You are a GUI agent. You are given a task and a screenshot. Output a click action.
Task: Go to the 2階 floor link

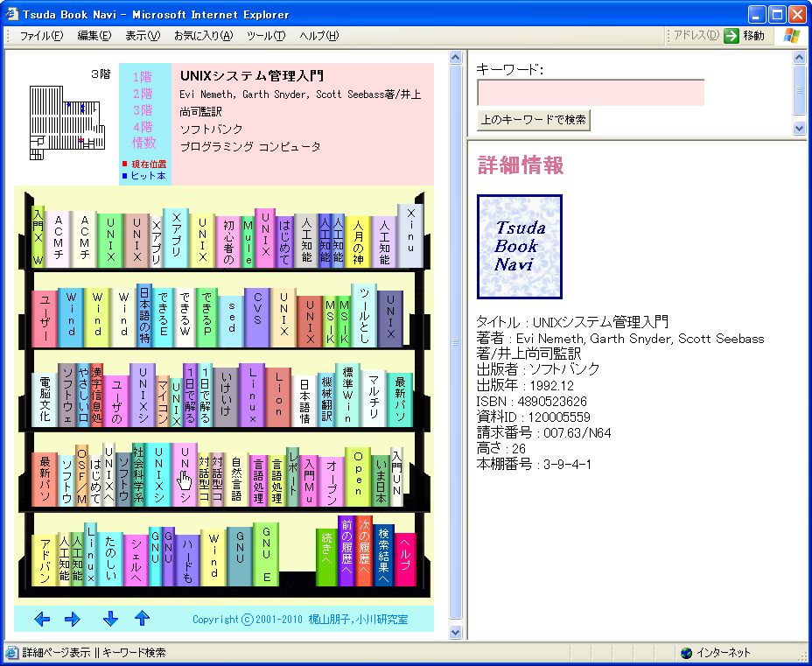click(143, 94)
